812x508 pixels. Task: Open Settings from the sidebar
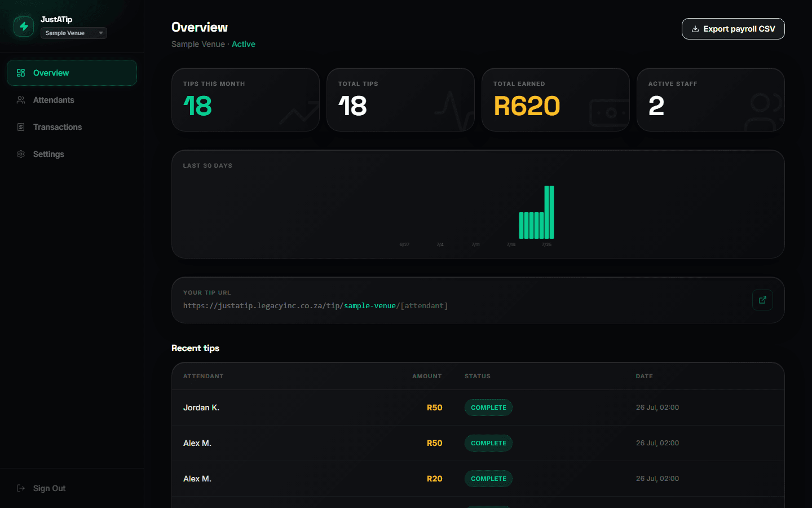pyautogui.click(x=72, y=154)
